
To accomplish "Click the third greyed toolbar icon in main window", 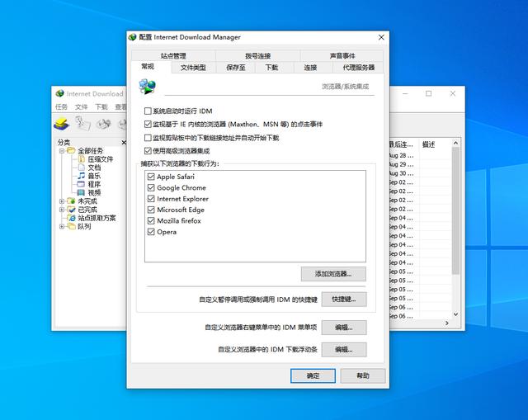I will (x=104, y=125).
